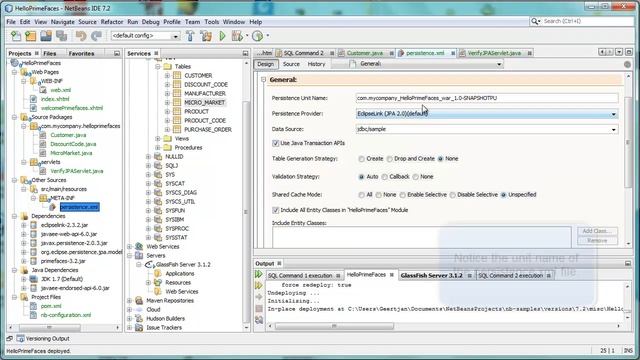Select Auto validation strategy
The height and width of the screenshot is (360, 640).
pos(361,177)
